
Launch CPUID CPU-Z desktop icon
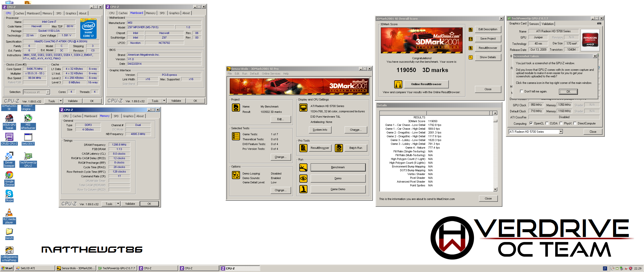tap(9, 139)
